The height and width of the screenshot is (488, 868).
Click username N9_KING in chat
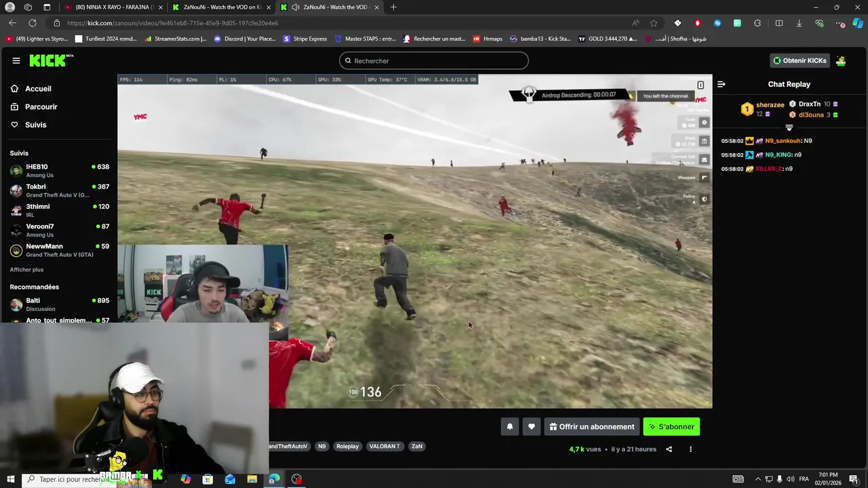click(x=778, y=155)
